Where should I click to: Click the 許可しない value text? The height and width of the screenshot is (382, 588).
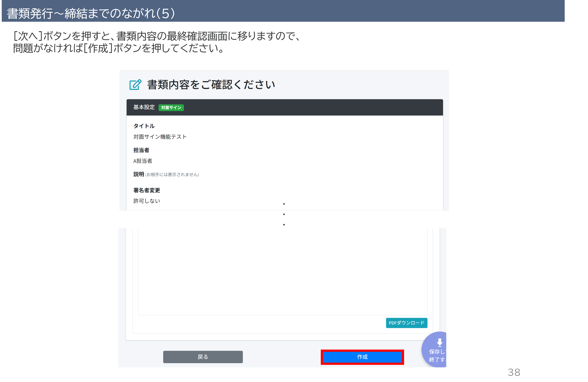(147, 201)
